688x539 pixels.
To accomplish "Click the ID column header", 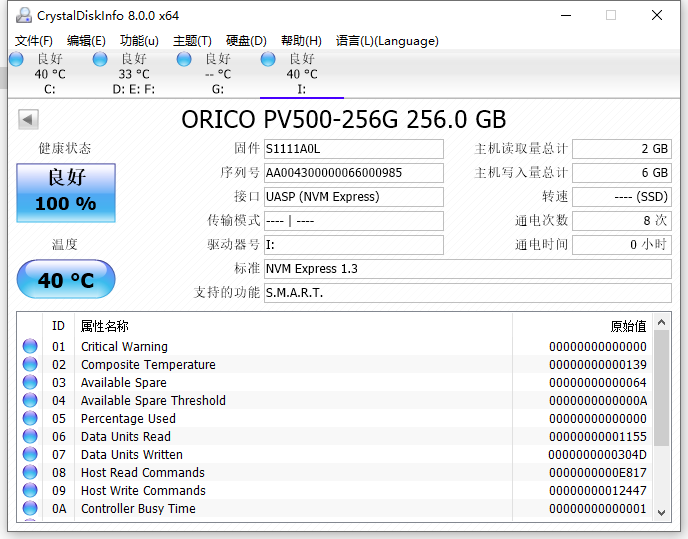I will tap(58, 326).
